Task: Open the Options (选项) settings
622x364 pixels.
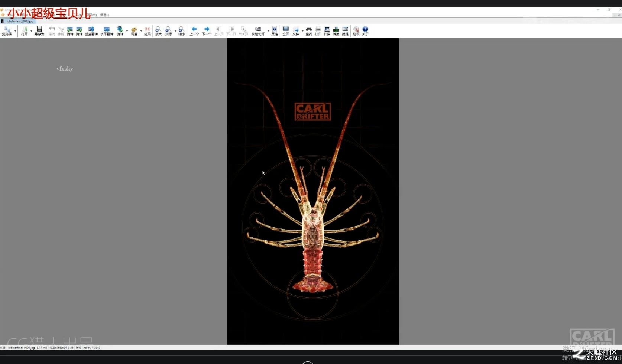Action: pyautogui.click(x=356, y=31)
